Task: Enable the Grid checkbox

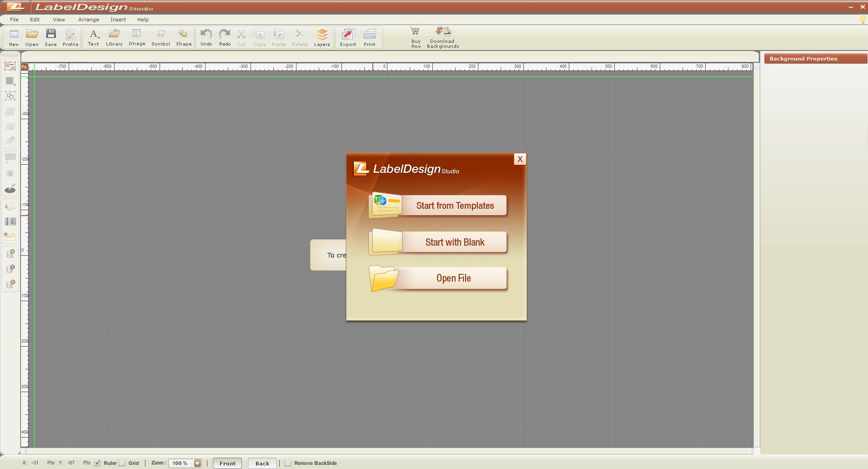Action: [x=122, y=463]
